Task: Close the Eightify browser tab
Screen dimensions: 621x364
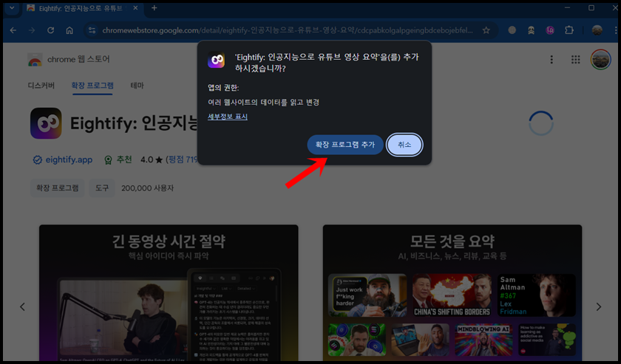Action: pos(135,8)
